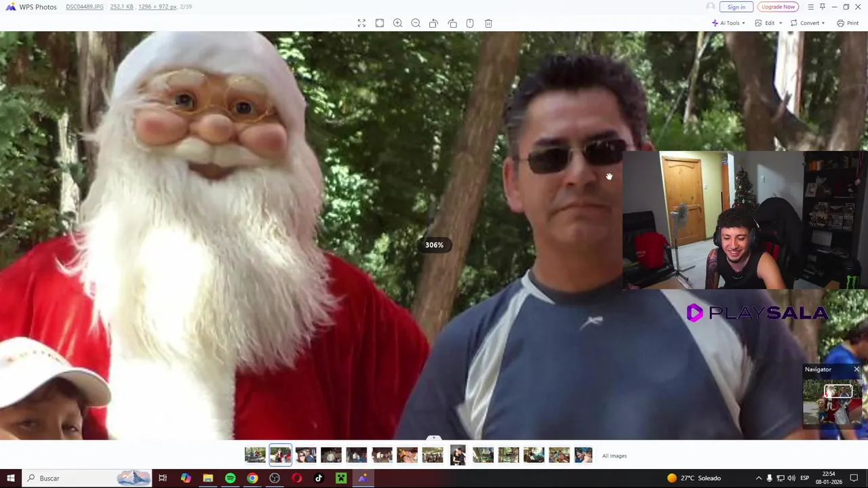
Task: Open the notification center
Action: (x=854, y=478)
